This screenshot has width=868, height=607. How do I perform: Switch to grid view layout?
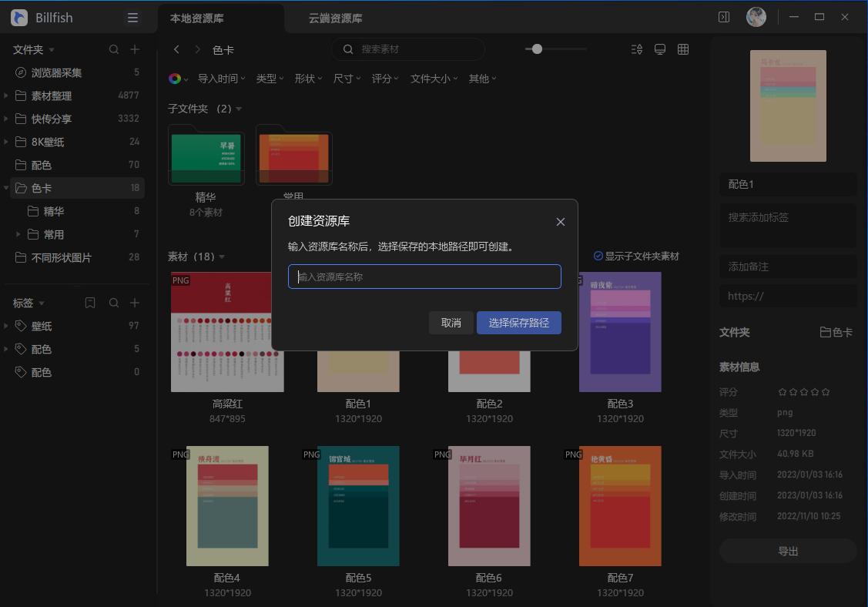683,49
